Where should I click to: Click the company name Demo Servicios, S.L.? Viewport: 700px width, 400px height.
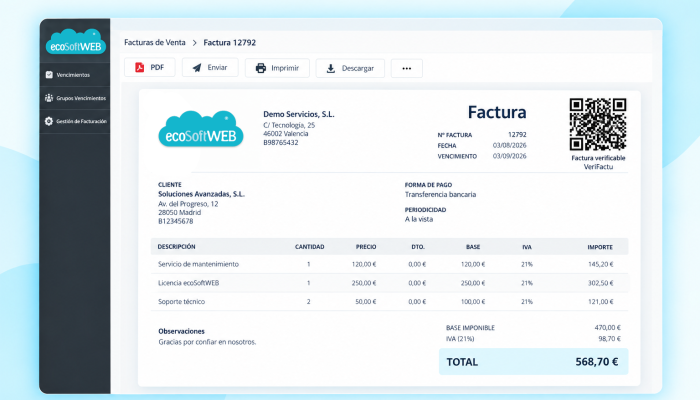pyautogui.click(x=299, y=114)
